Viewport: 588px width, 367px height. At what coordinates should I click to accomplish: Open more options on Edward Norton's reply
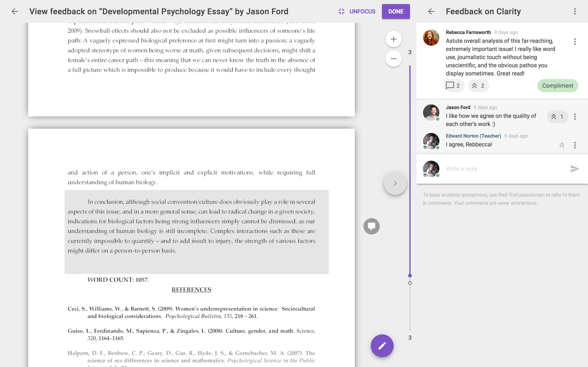pyautogui.click(x=575, y=145)
